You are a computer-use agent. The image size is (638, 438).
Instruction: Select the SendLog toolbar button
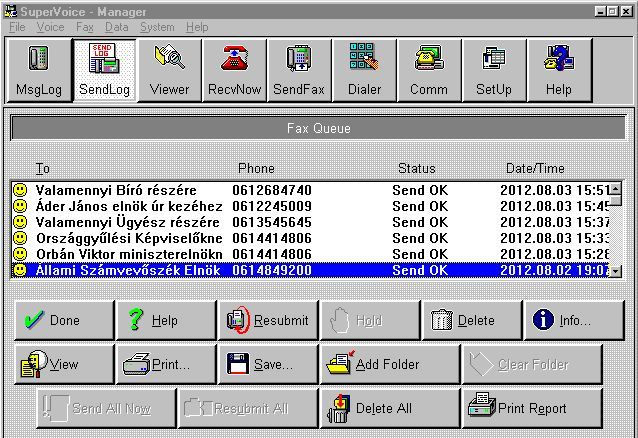[x=105, y=70]
